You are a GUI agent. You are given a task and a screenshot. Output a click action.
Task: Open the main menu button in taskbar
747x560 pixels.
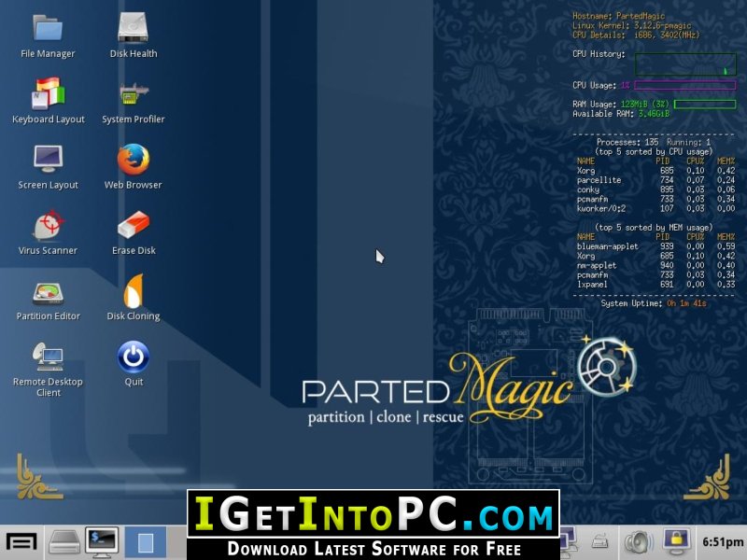pyautogui.click(x=21, y=542)
